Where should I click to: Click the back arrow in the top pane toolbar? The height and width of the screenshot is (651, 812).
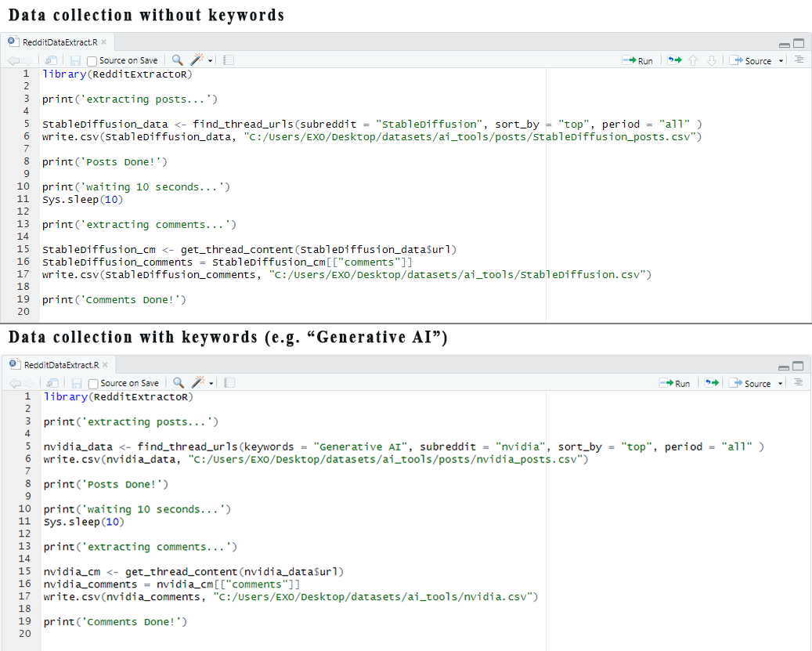[14, 60]
